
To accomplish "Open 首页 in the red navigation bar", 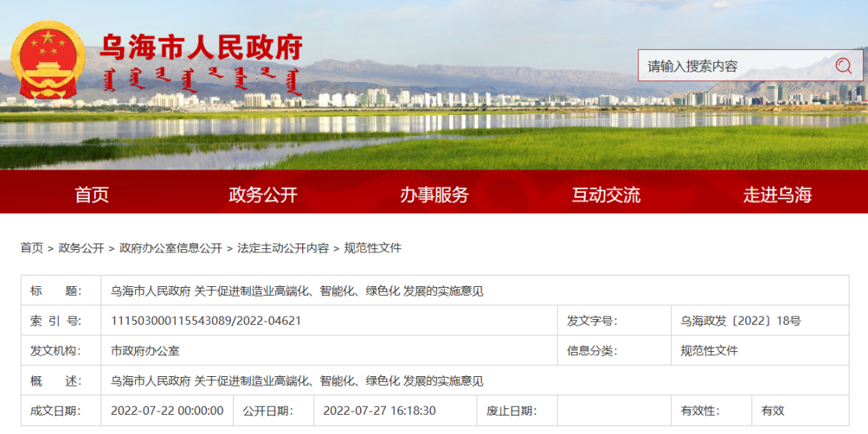I will (92, 194).
